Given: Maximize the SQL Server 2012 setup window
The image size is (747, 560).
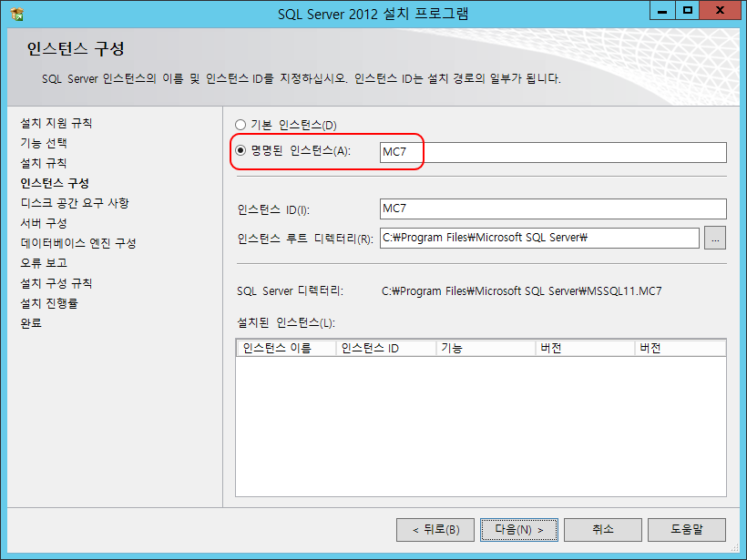Looking at the screenshot, I should point(688,11).
